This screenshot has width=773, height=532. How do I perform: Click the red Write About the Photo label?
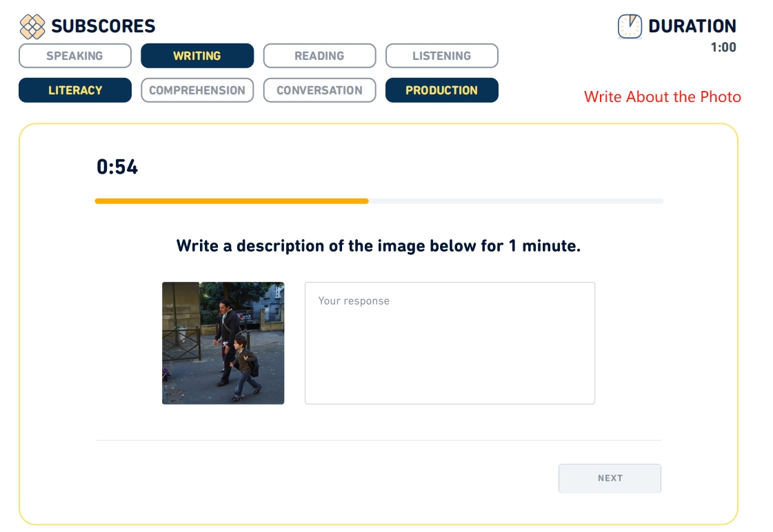point(663,96)
